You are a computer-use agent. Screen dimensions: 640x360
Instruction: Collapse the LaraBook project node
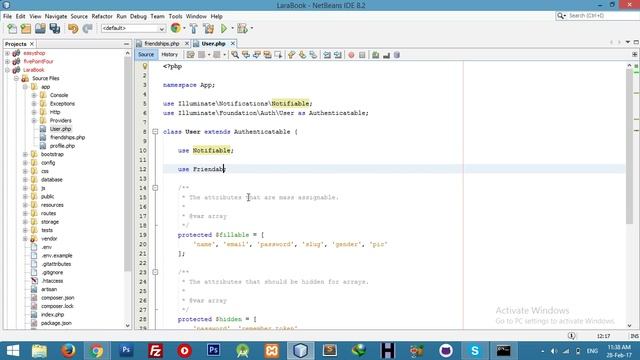coord(7,70)
